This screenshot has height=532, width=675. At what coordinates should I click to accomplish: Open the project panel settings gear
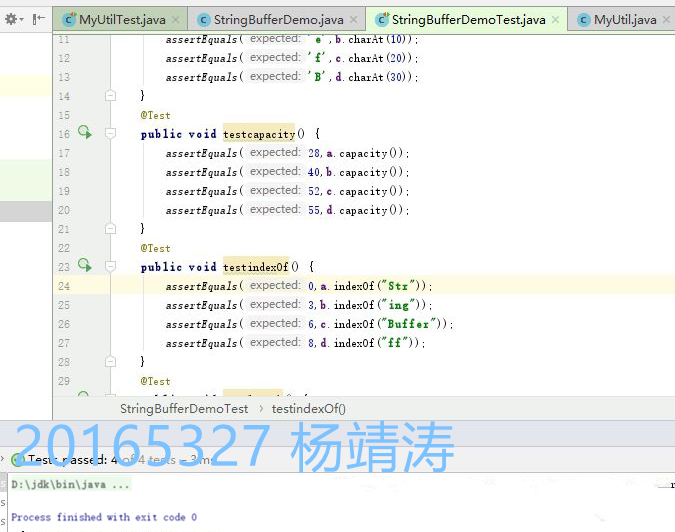(x=11, y=19)
